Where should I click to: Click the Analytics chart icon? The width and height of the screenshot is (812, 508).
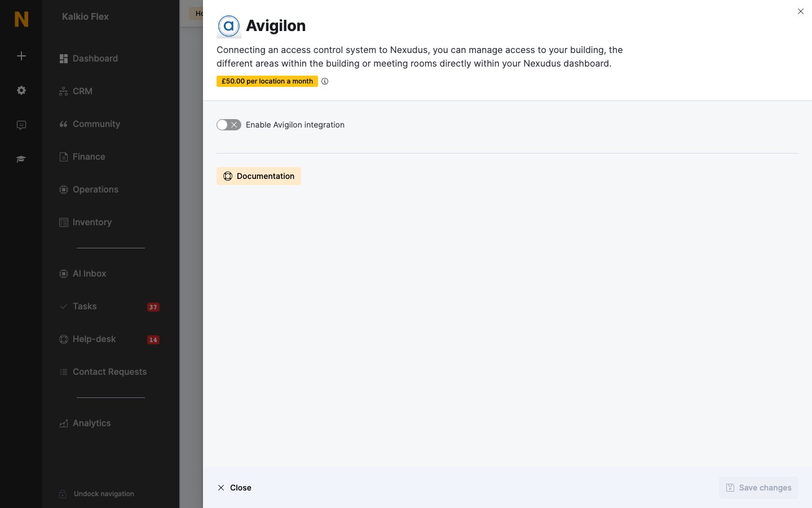click(x=64, y=423)
